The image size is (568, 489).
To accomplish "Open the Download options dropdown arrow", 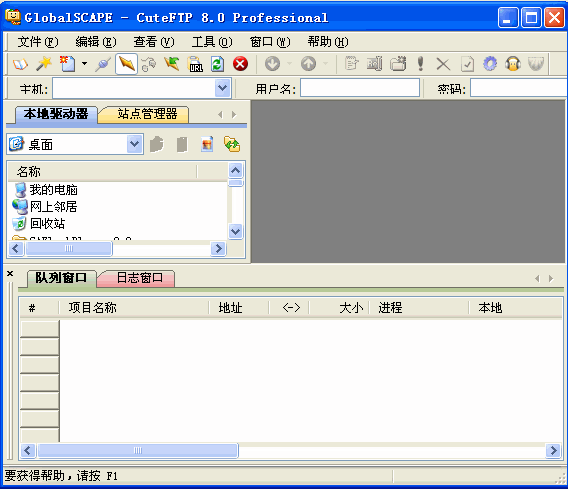I will click(x=289, y=64).
